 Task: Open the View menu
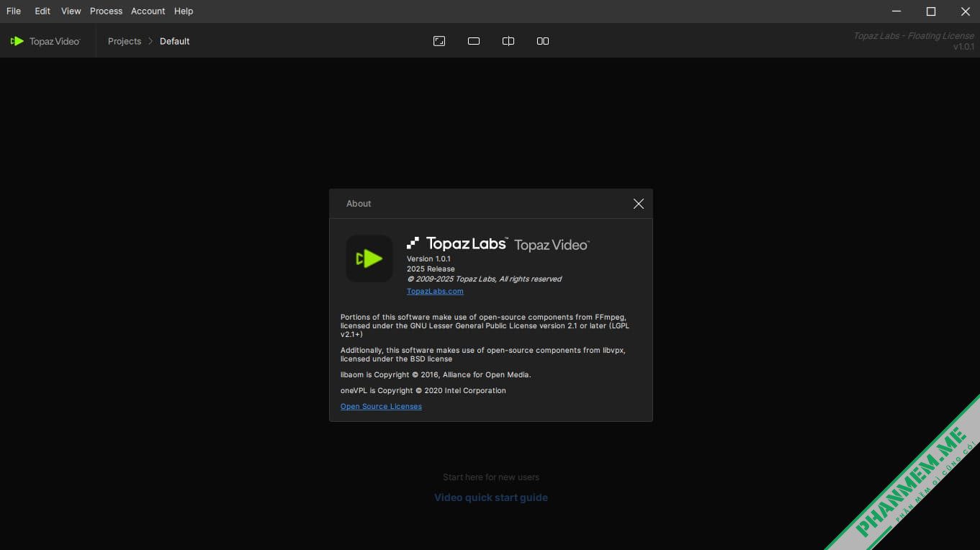[71, 11]
